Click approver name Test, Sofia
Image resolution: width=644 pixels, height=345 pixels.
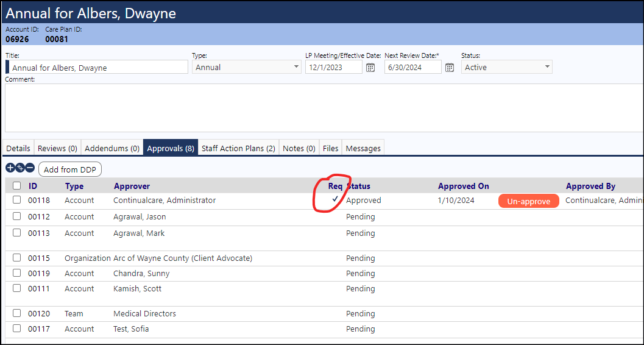131,329
